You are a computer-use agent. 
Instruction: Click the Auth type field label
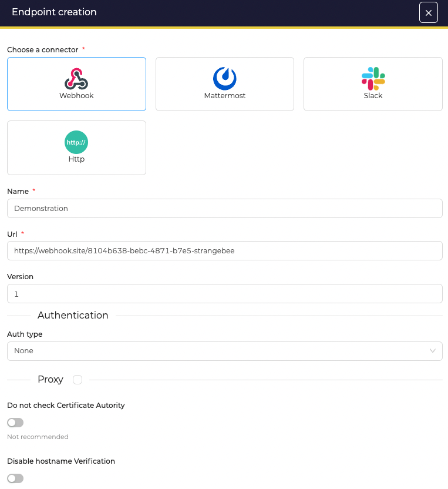(25, 334)
